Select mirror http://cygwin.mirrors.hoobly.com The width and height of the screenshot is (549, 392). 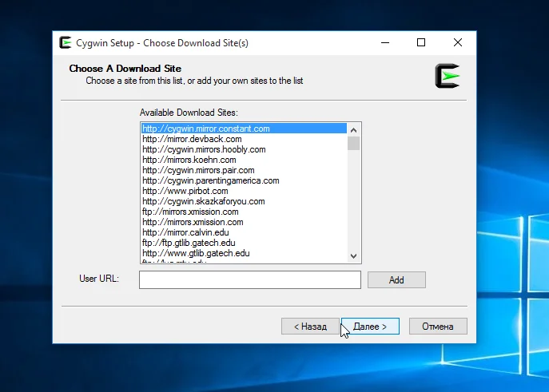pos(244,149)
